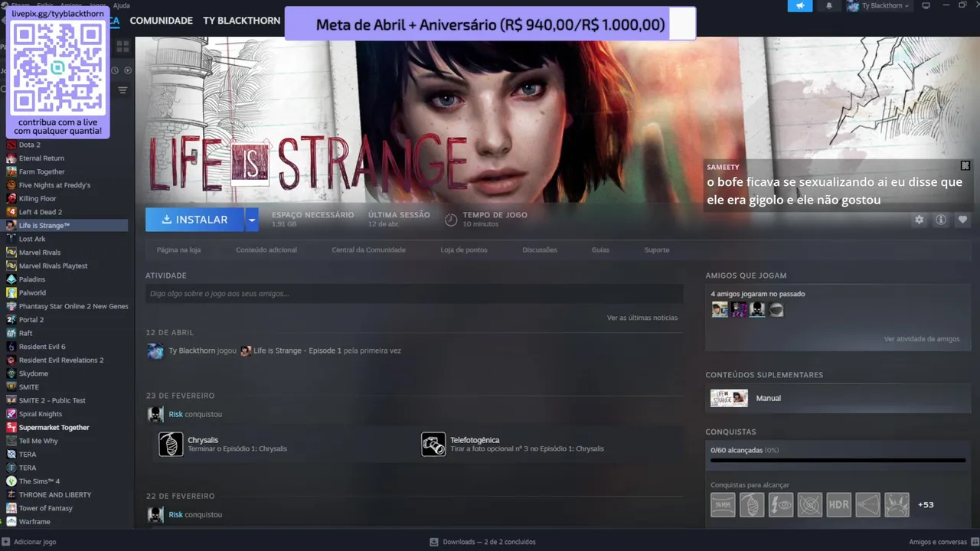
Task: Click the Dota 2 game icon
Action: click(x=11, y=145)
